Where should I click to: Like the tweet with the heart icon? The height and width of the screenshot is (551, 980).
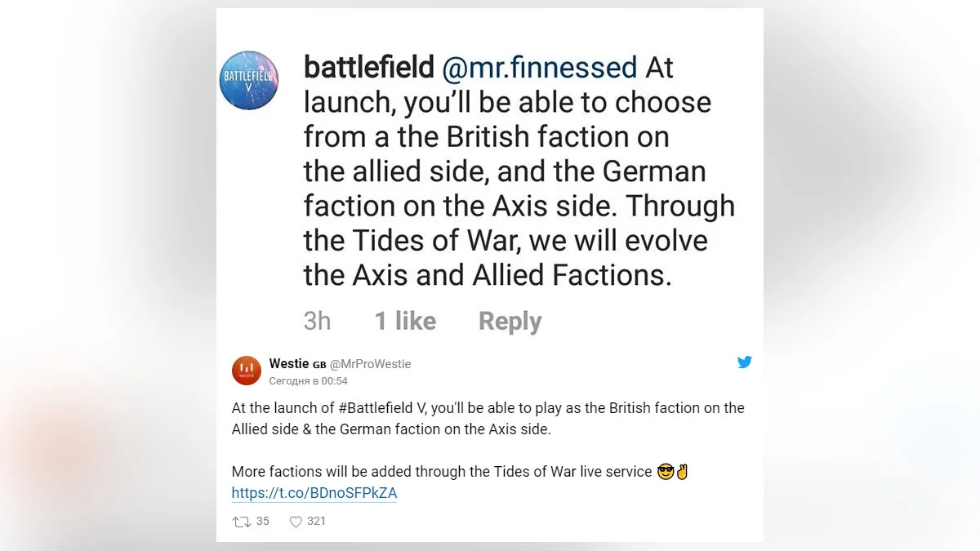(296, 522)
